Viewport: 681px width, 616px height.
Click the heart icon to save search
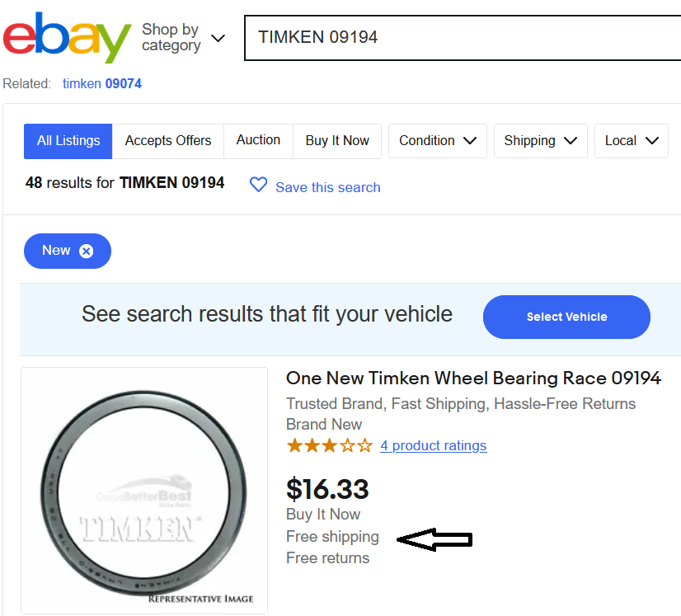point(258,186)
